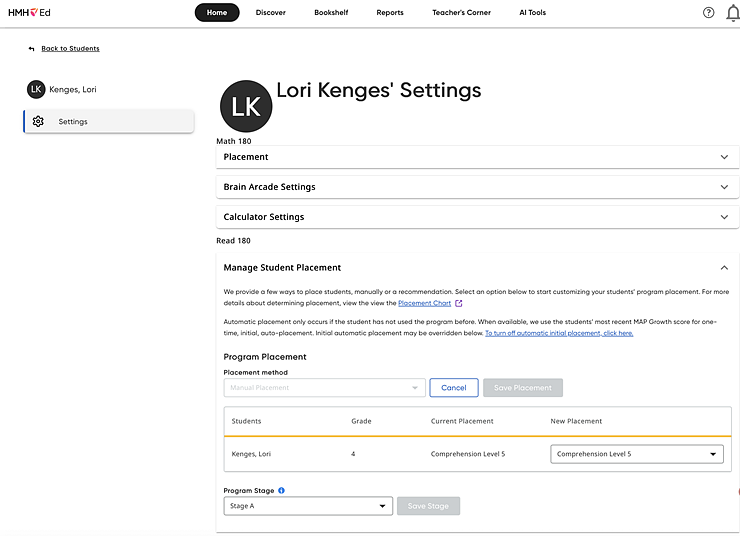This screenshot has height=536, width=740.
Task: Click the Program Placement heading
Action: 265,357
